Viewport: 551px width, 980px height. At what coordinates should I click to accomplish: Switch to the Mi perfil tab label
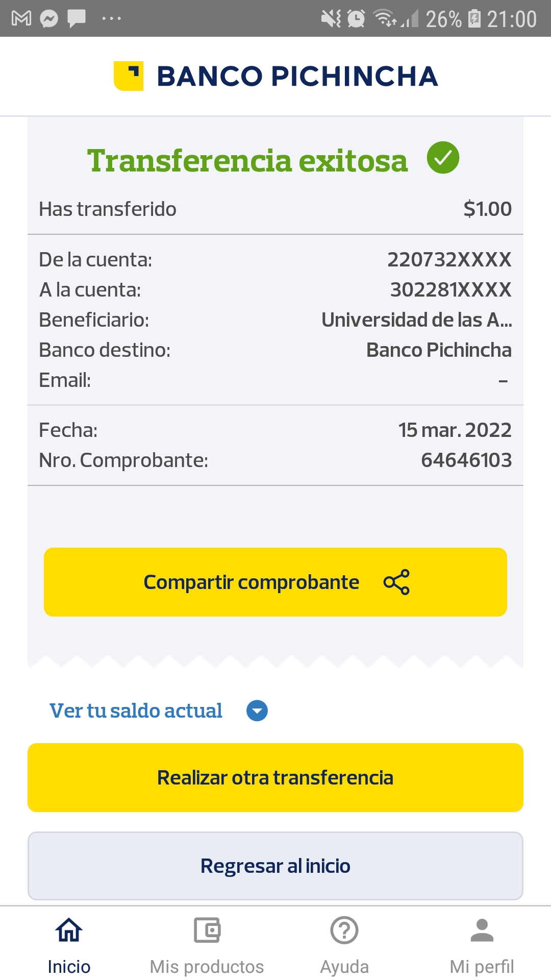coord(482,967)
